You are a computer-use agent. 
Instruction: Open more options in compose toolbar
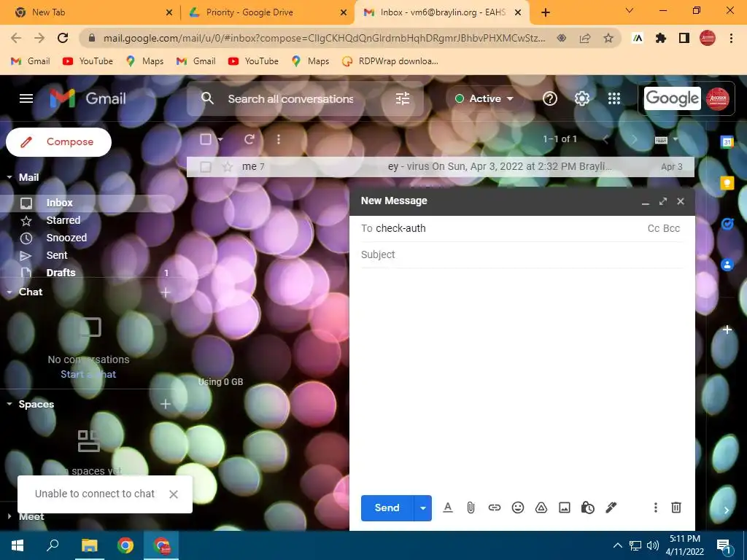coord(656,507)
